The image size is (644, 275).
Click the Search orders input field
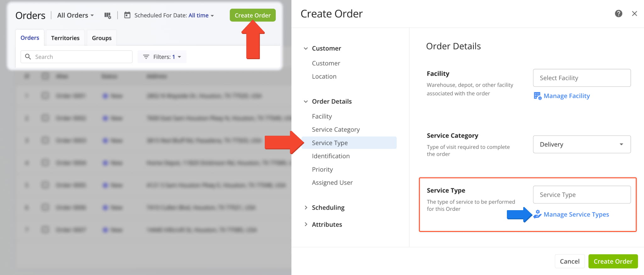click(76, 57)
